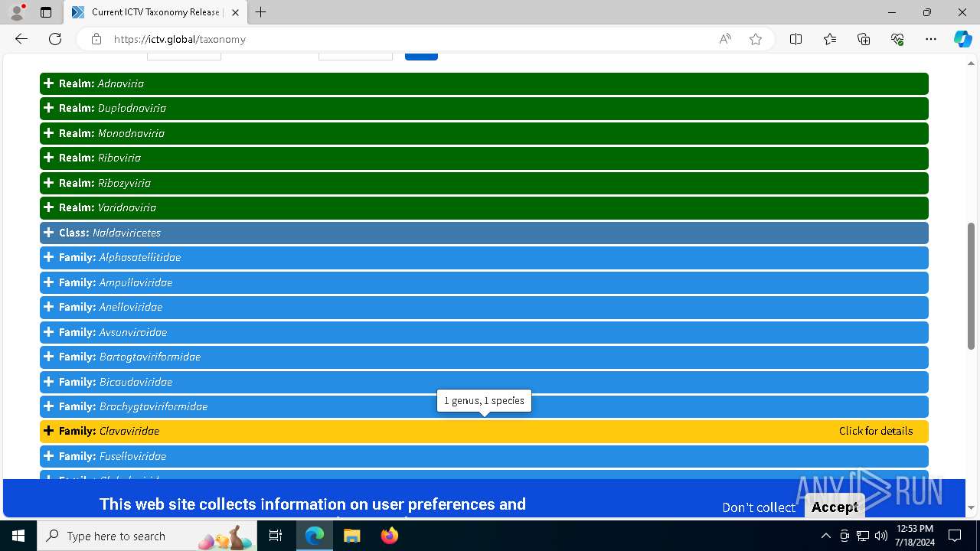This screenshot has width=980, height=551.
Task: Open the Windows Start menu
Action: [18, 536]
